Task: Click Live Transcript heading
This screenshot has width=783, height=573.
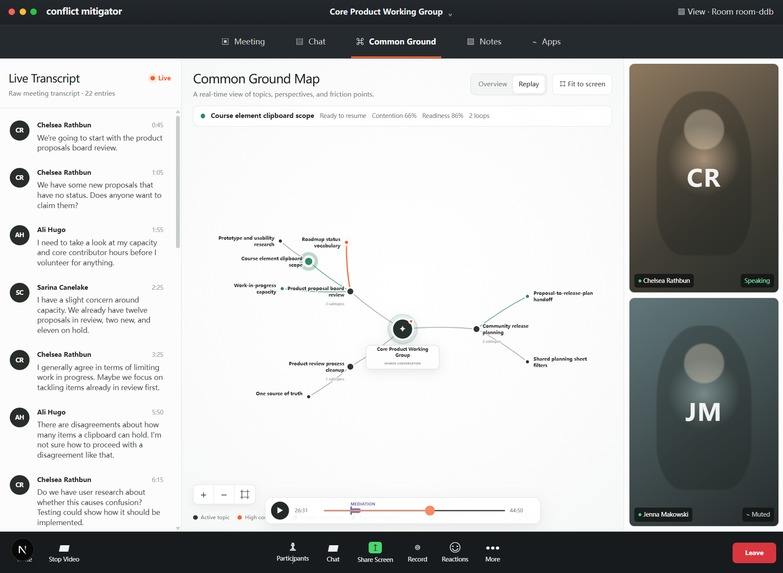Action: pyautogui.click(x=44, y=78)
